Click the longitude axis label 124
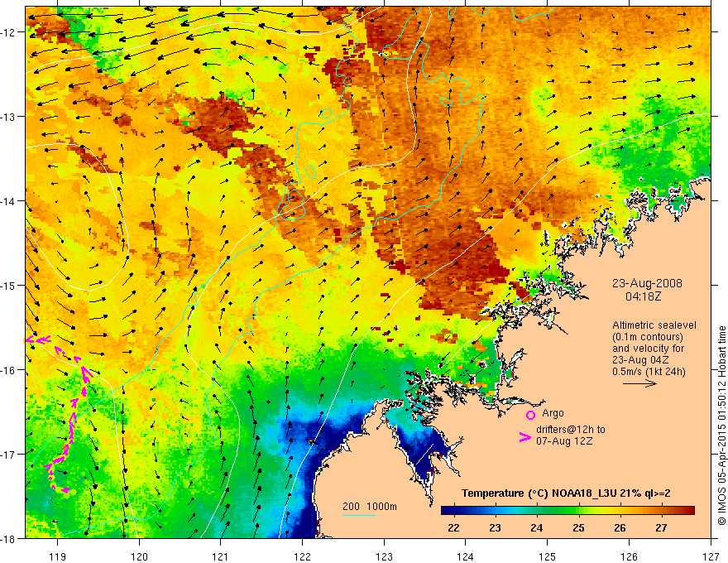728x563 pixels. (x=465, y=556)
